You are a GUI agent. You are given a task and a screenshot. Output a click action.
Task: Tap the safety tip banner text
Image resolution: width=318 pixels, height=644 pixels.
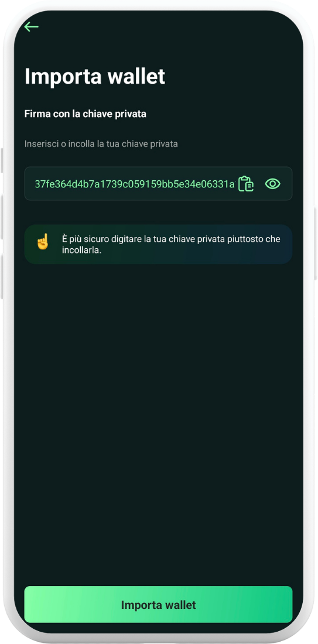171,244
